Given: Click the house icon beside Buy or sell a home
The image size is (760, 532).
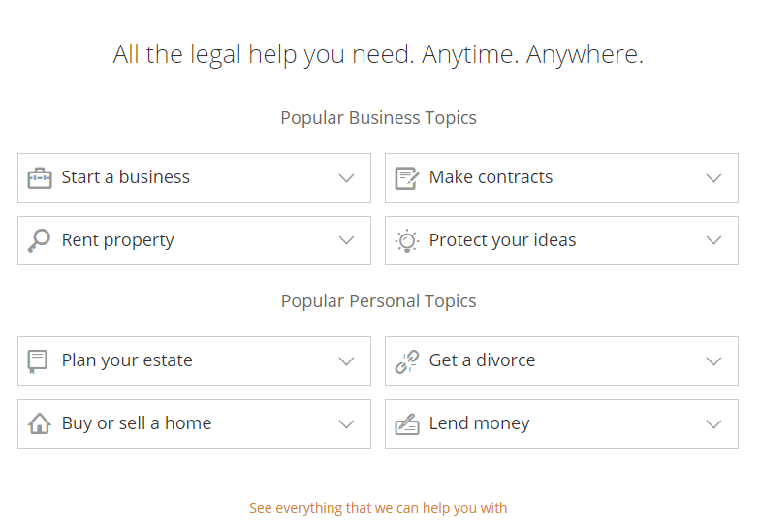Looking at the screenshot, I should (39, 423).
